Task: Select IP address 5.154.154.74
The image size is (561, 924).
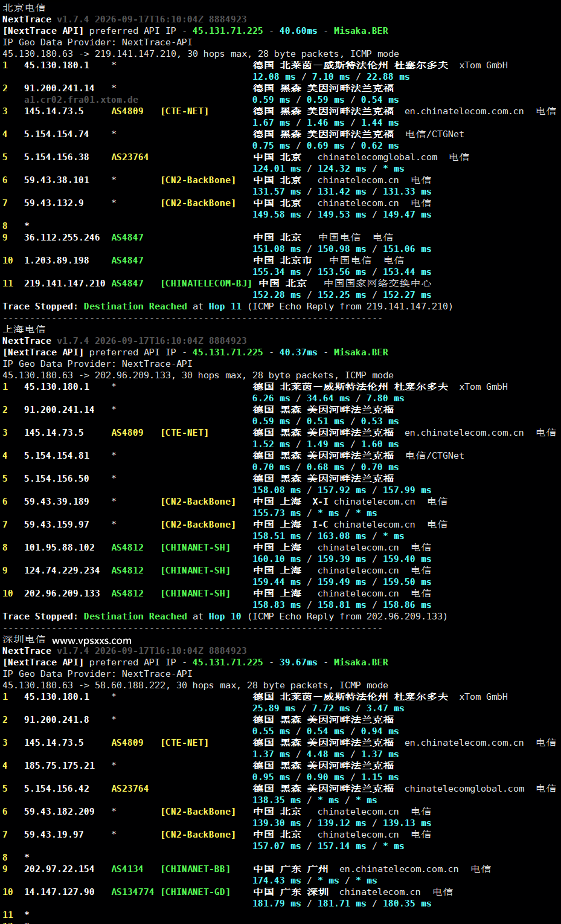Action: (57, 134)
